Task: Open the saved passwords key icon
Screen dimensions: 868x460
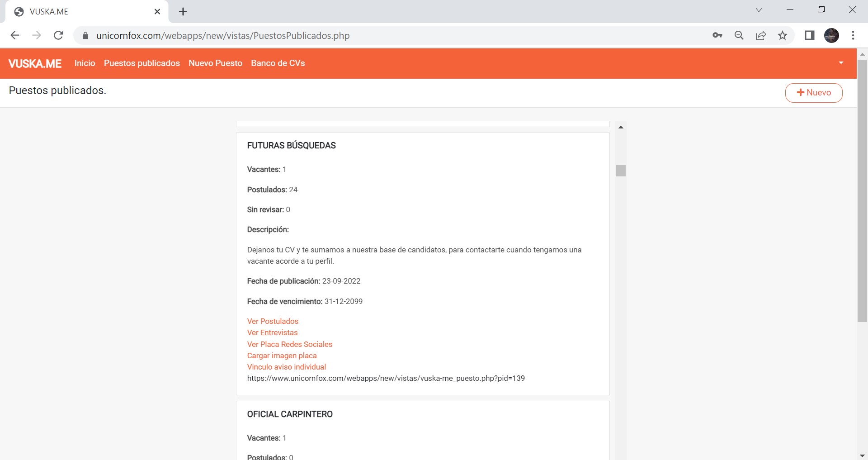Action: [x=717, y=35]
